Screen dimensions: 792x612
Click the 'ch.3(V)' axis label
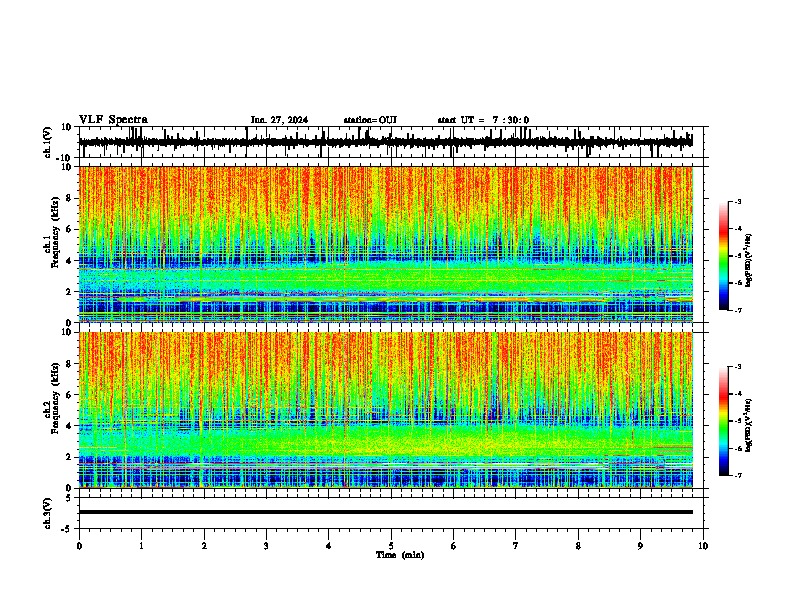pyautogui.click(x=48, y=513)
